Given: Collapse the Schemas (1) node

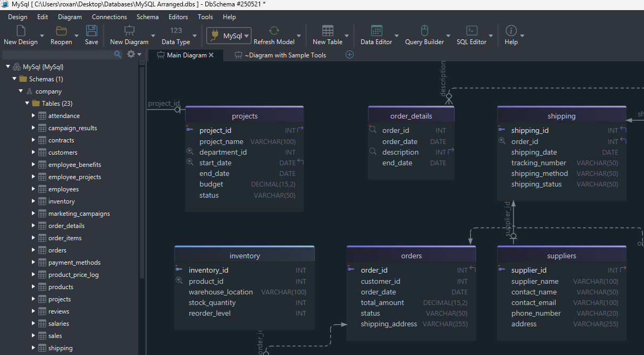Looking at the screenshot, I should click(14, 79).
